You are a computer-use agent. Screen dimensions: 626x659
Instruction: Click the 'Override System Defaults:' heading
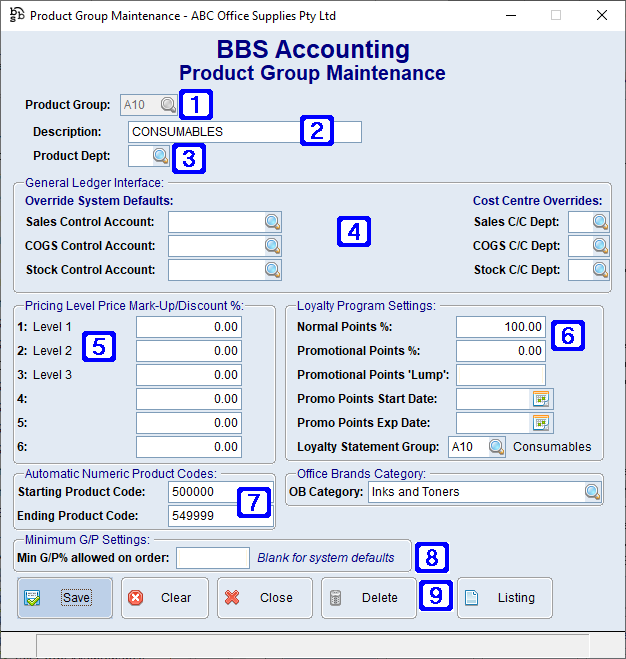99,201
